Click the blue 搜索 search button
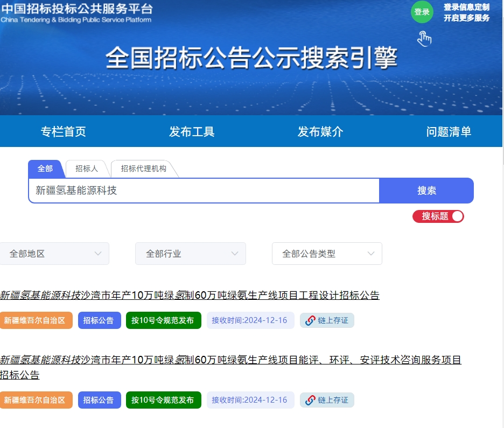The width and height of the screenshot is (504, 428). (426, 191)
